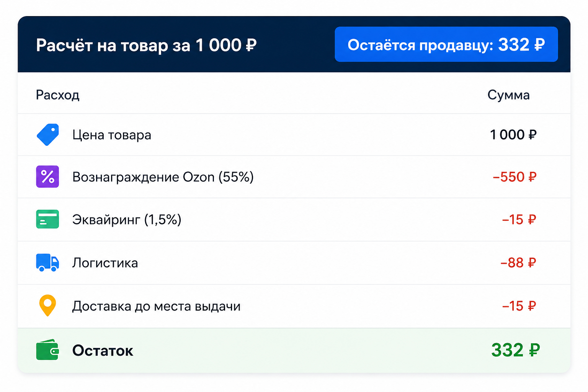Viewport: 588px width, 392px height.
Task: Click the purple percent commission icon
Action: coord(47,176)
